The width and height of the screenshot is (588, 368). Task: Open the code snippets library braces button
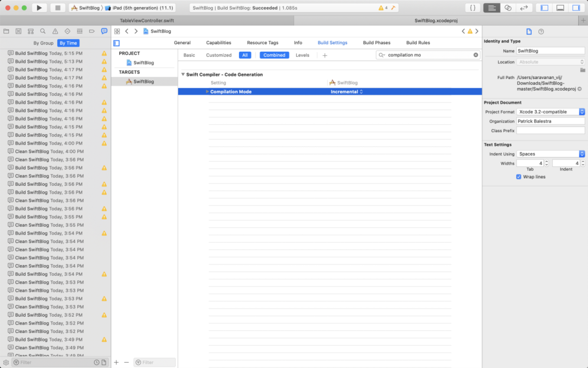[x=473, y=8]
